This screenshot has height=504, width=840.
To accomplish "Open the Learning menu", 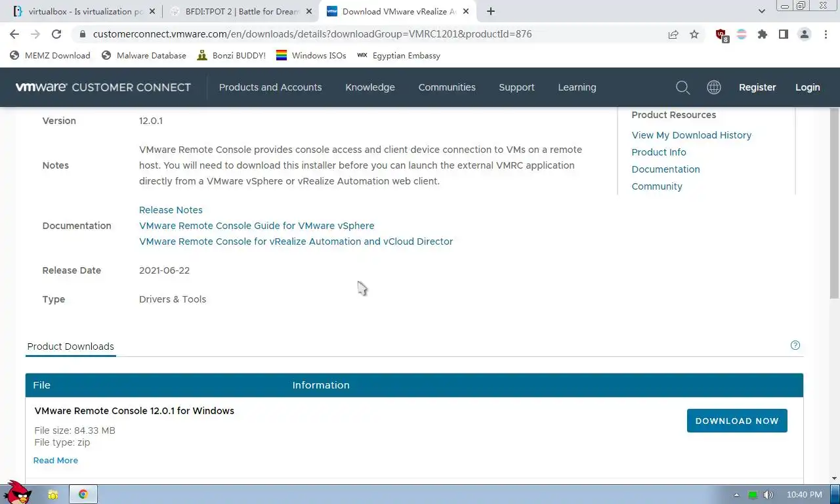I will 577,87.
